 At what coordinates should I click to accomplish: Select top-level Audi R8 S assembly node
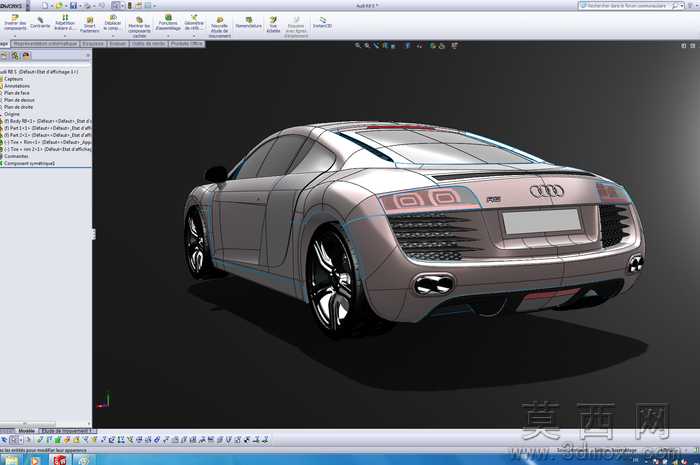[x=40, y=71]
